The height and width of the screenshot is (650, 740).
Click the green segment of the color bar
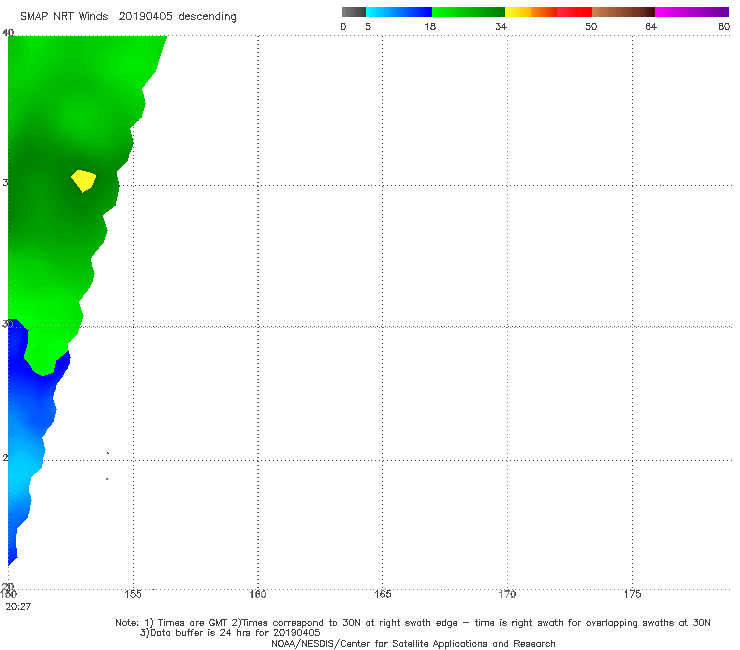click(468, 12)
